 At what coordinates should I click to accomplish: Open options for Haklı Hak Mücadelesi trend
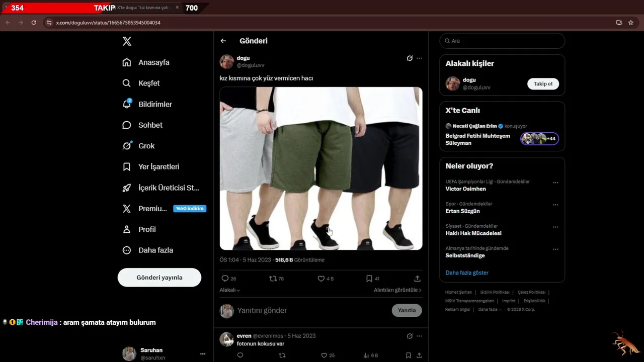click(x=555, y=227)
